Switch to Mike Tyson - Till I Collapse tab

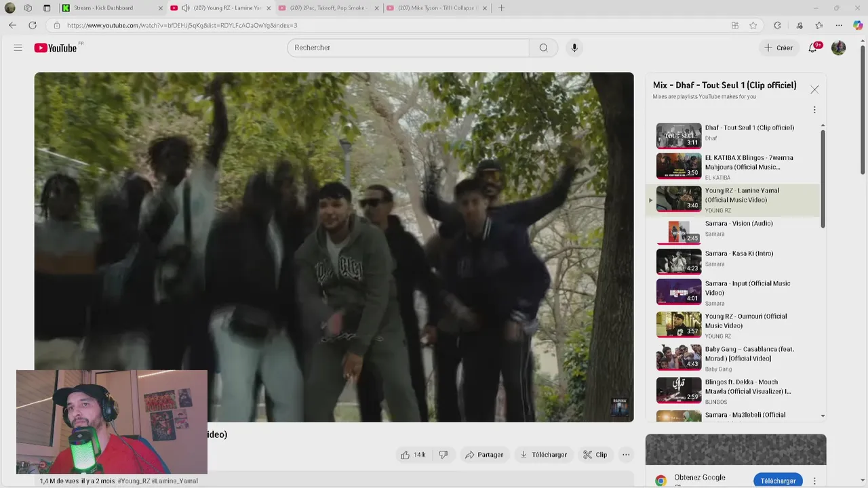tap(437, 8)
